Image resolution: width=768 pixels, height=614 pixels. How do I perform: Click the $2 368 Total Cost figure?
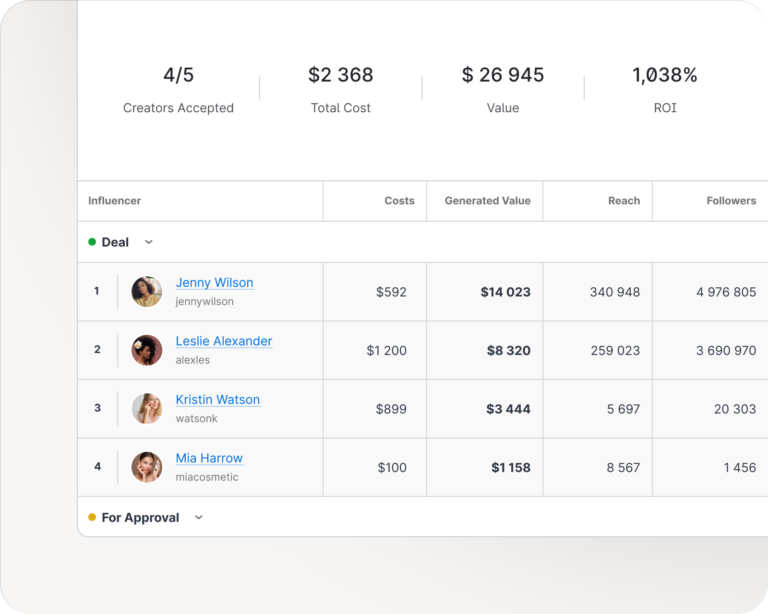coord(340,75)
